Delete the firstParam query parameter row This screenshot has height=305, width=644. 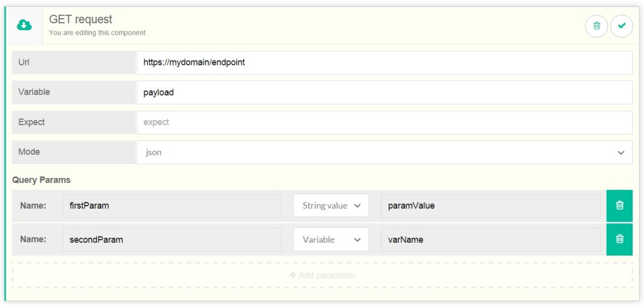[x=619, y=206]
